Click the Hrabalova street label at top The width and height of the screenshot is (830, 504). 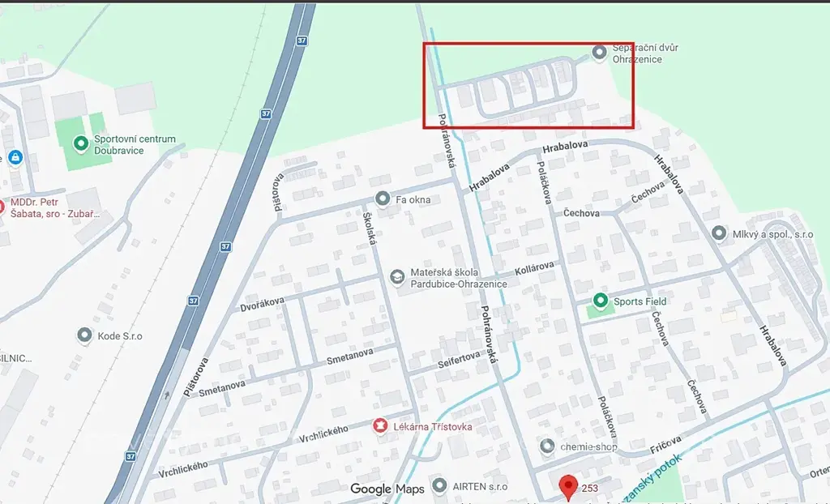[x=565, y=144]
